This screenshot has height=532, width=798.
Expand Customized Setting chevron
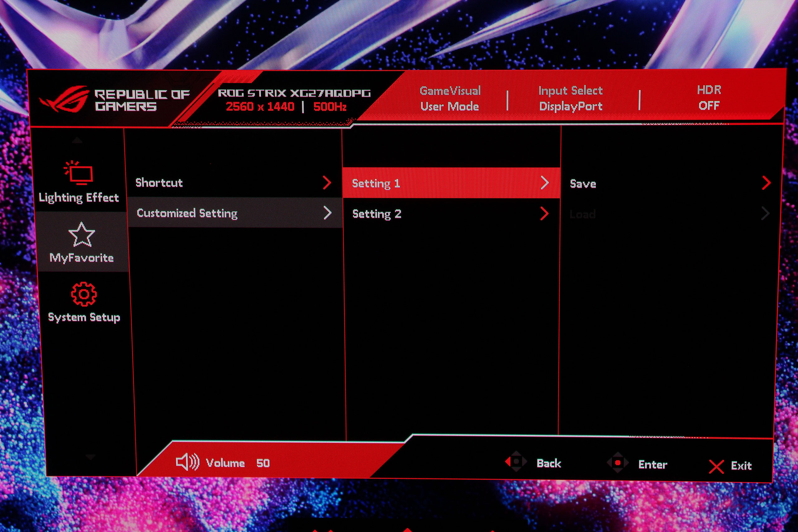[327, 213]
